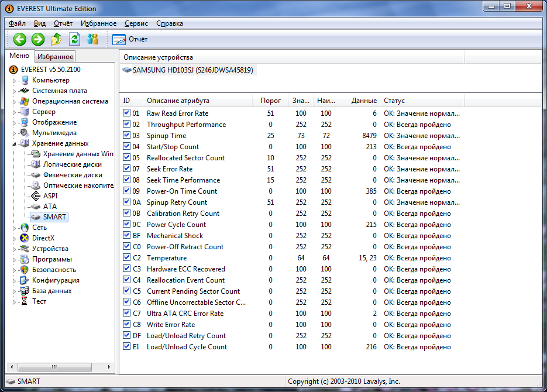Click the Отчёт report toolbar icon
Image resolution: width=547 pixels, height=392 pixels.
(119, 39)
